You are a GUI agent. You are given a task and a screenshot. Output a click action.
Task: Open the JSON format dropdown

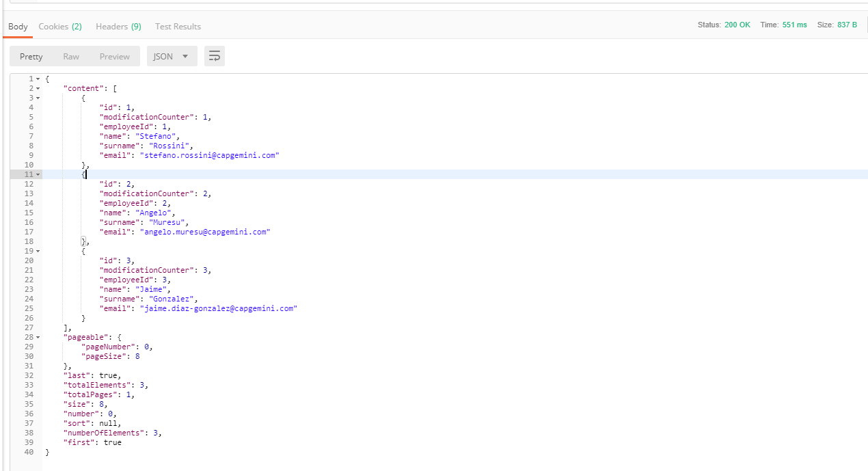point(172,57)
